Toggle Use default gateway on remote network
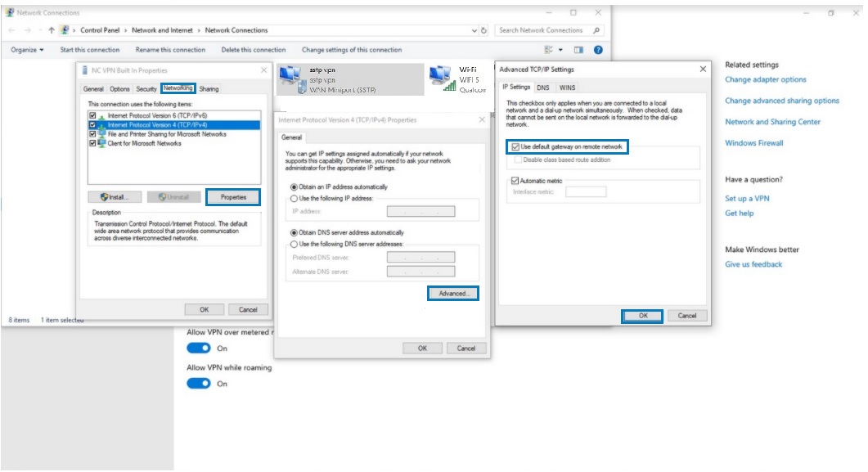The image size is (868, 472). (x=515, y=146)
